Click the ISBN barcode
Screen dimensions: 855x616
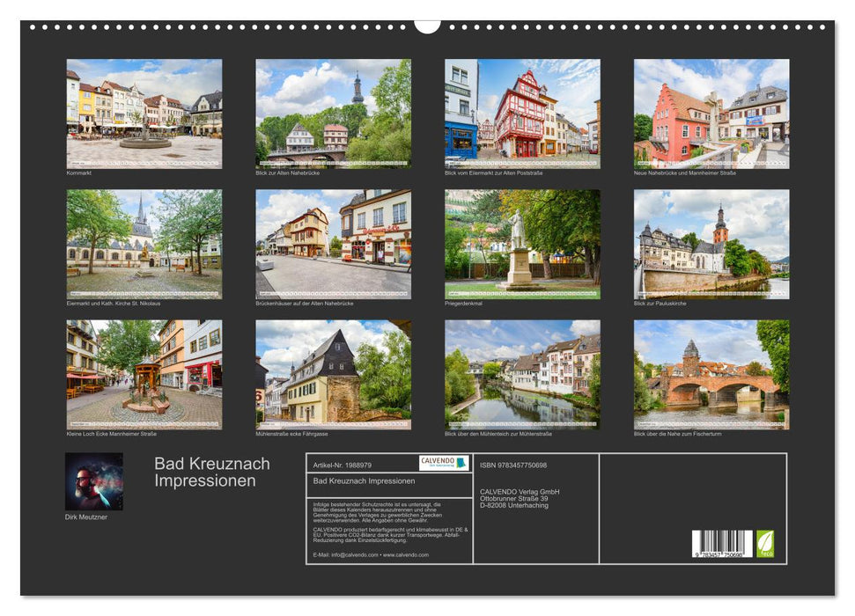tap(720, 542)
